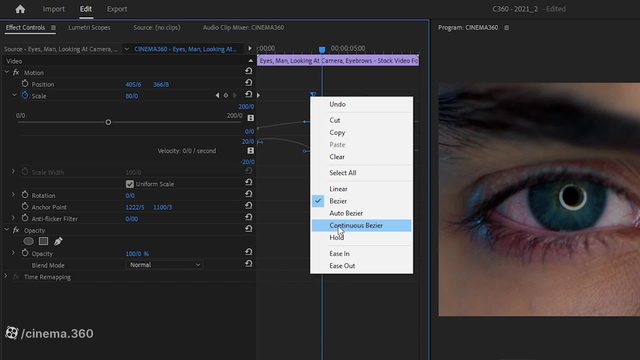Reset the Anti-flicker Filter parameter

point(249,217)
